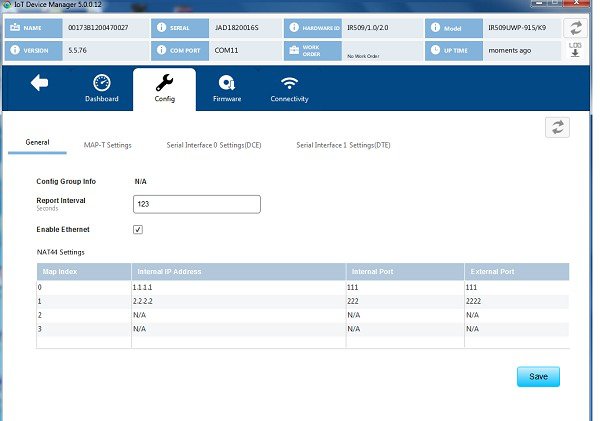Image resolution: width=600 pixels, height=421 pixels.
Task: Click the LOG download icon
Action: tap(575, 50)
